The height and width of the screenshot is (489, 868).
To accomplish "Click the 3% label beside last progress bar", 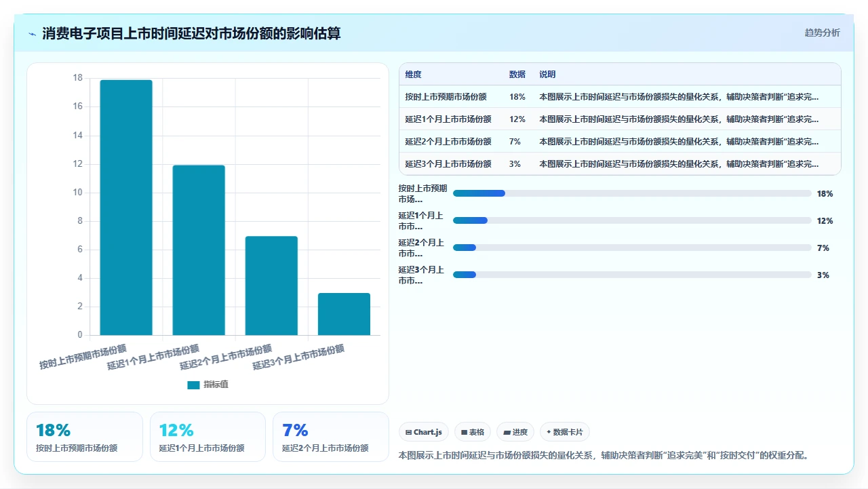I will tap(823, 275).
